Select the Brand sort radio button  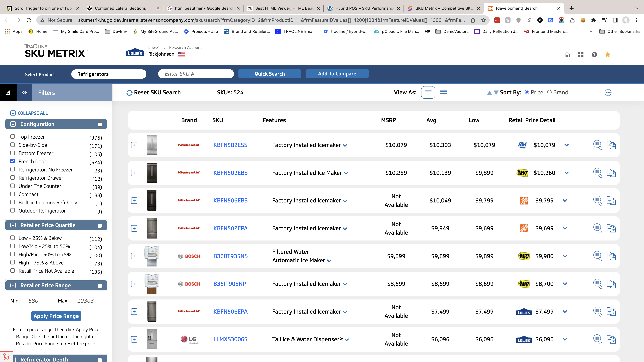pos(549,93)
